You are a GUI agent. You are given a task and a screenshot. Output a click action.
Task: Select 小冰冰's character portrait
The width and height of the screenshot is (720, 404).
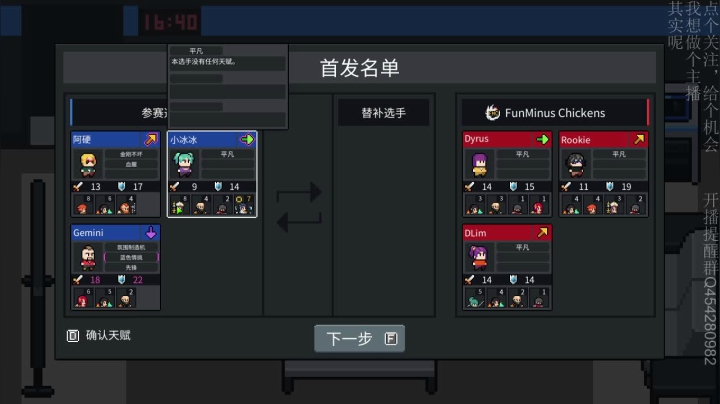tap(184, 164)
